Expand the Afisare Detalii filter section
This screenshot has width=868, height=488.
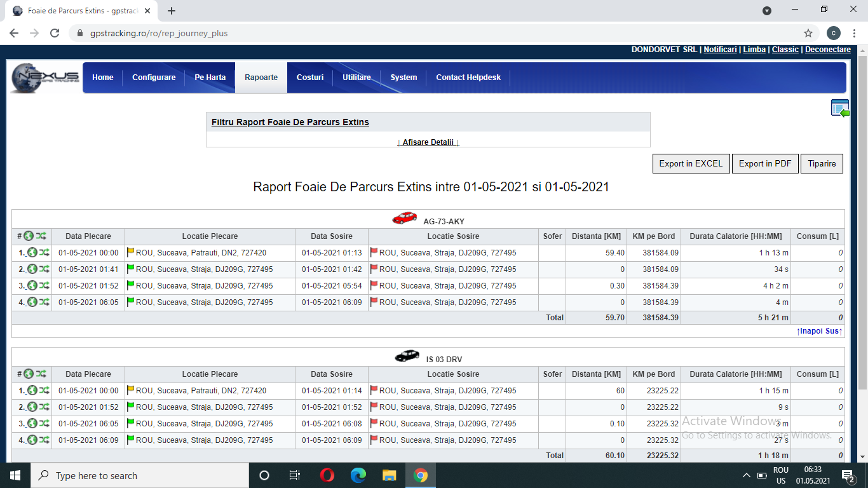click(428, 142)
